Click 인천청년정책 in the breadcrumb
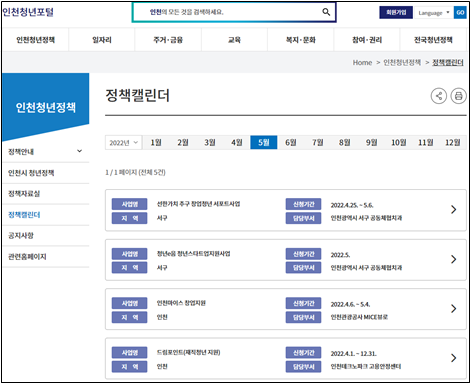This screenshot has width=470, height=383. coord(402,62)
